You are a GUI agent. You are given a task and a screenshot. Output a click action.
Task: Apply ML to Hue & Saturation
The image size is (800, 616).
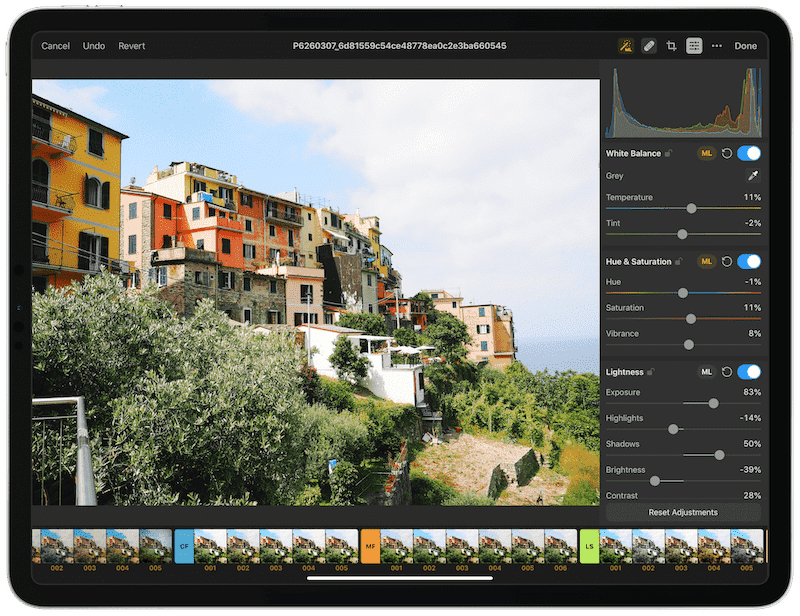(707, 262)
